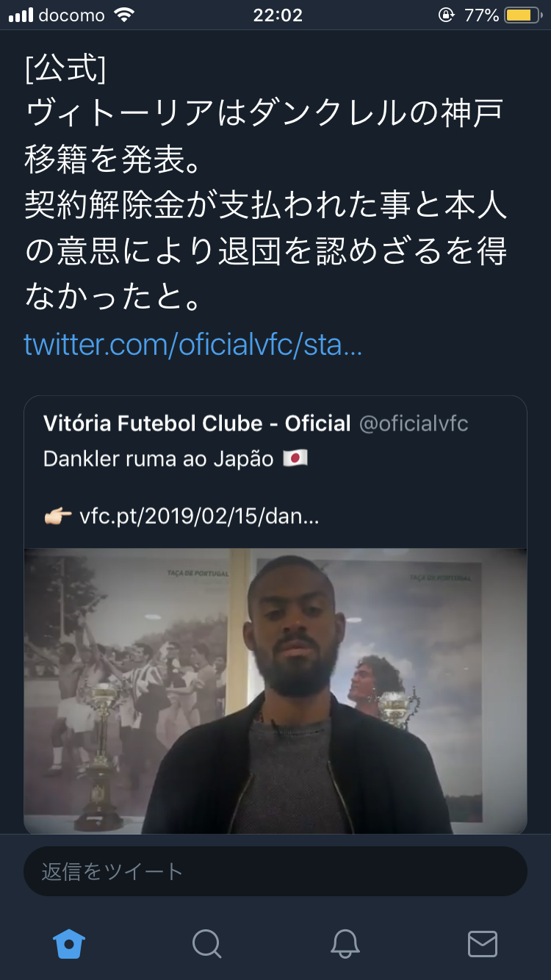Tap the 22:02 clock in status bar
This screenshot has width=551, height=980.
click(x=278, y=15)
